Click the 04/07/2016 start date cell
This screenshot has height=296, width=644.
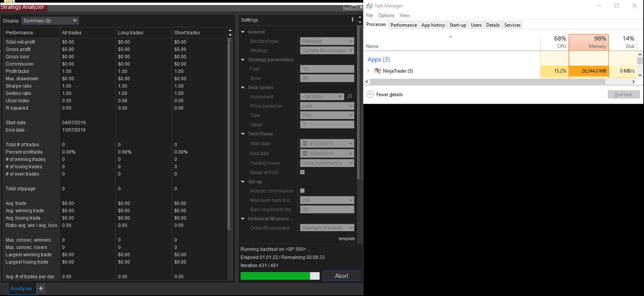click(74, 123)
